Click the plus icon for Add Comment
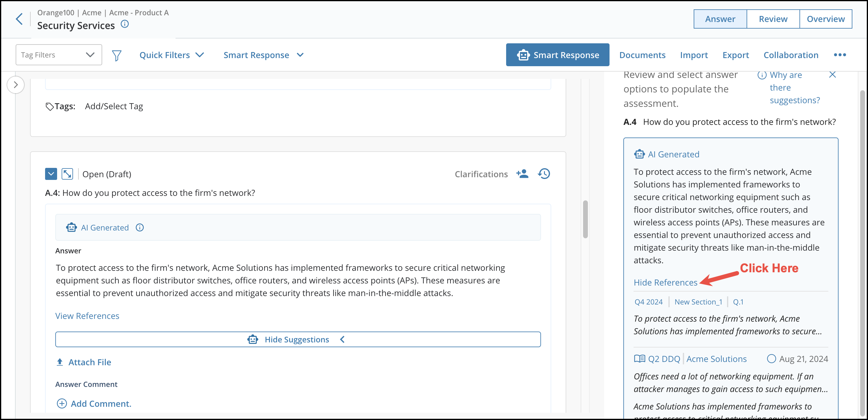The image size is (868, 420). pos(62,403)
